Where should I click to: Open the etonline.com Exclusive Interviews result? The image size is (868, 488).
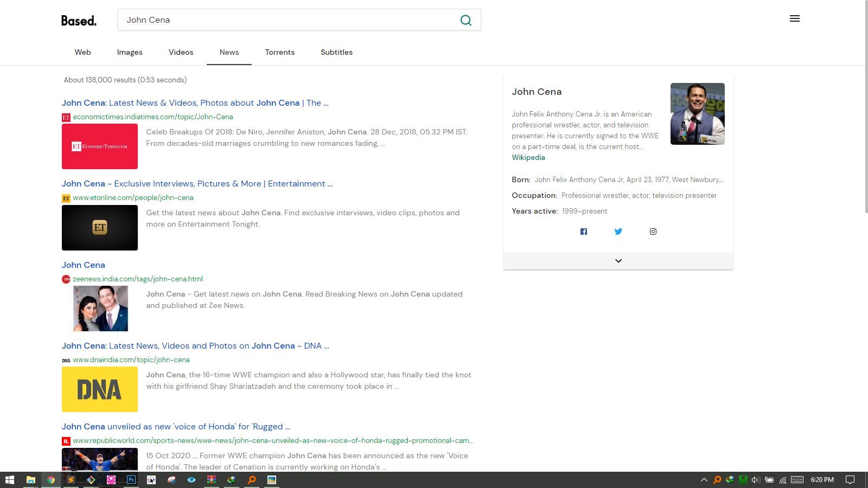[x=197, y=184]
